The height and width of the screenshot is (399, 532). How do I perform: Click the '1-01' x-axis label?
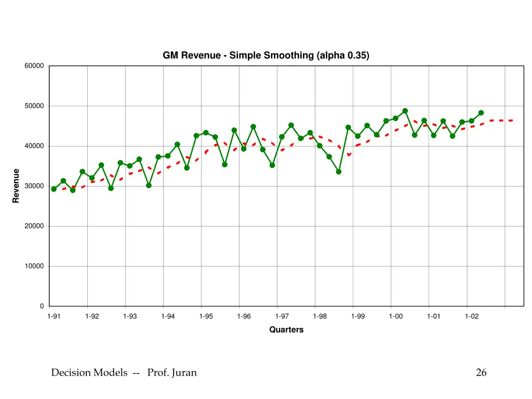(x=434, y=316)
